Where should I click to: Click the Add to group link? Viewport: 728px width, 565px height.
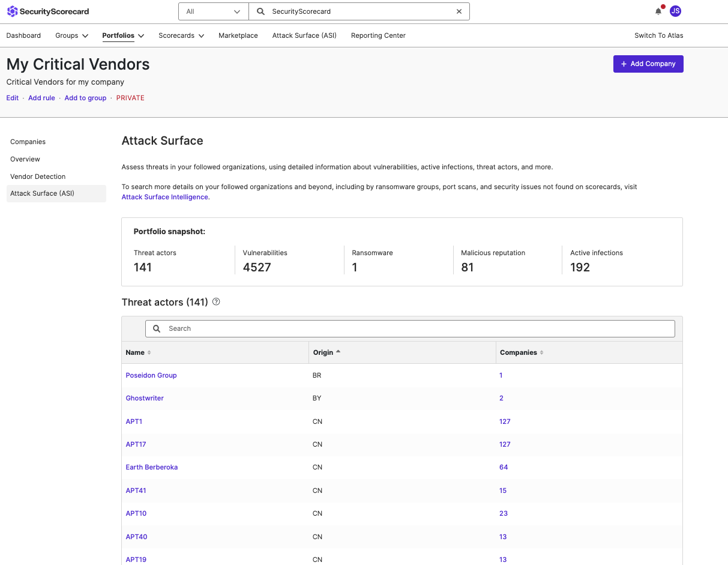click(x=85, y=98)
